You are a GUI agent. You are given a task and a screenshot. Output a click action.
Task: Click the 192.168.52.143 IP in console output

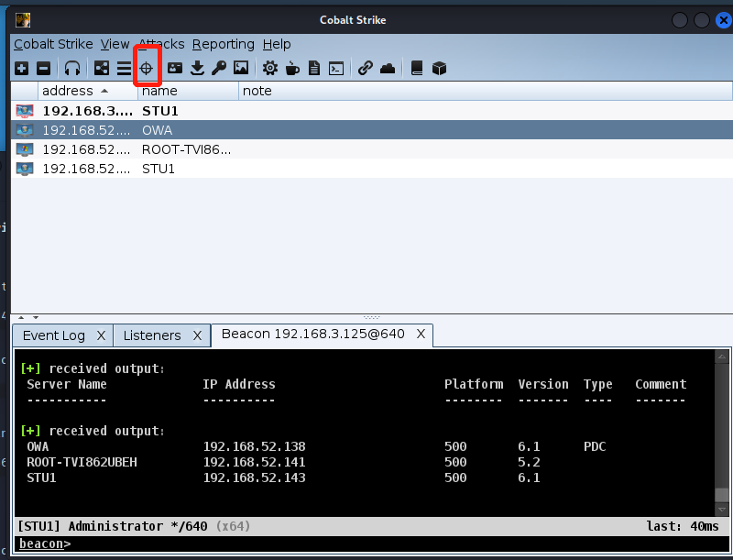pyautogui.click(x=255, y=478)
